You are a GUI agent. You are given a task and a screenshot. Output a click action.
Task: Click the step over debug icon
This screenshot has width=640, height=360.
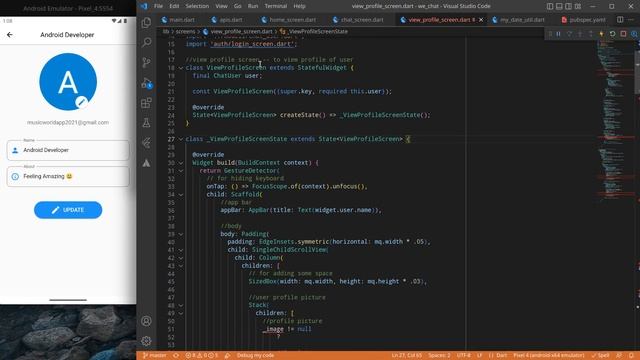tap(569, 34)
